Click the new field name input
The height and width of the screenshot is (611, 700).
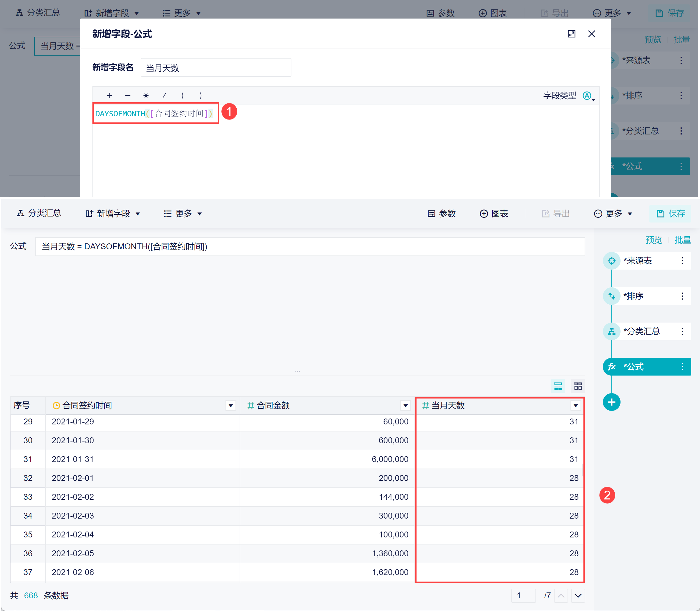point(215,68)
